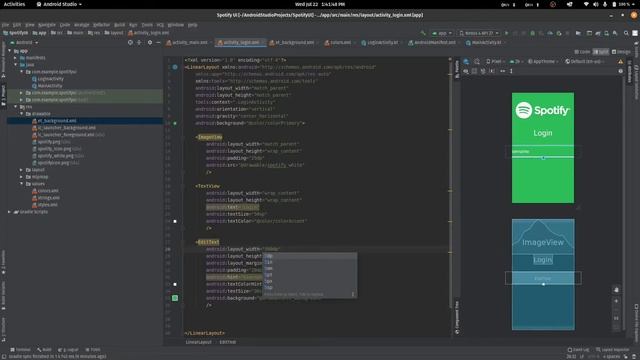Open the app run configuration dropdown

coord(442,33)
